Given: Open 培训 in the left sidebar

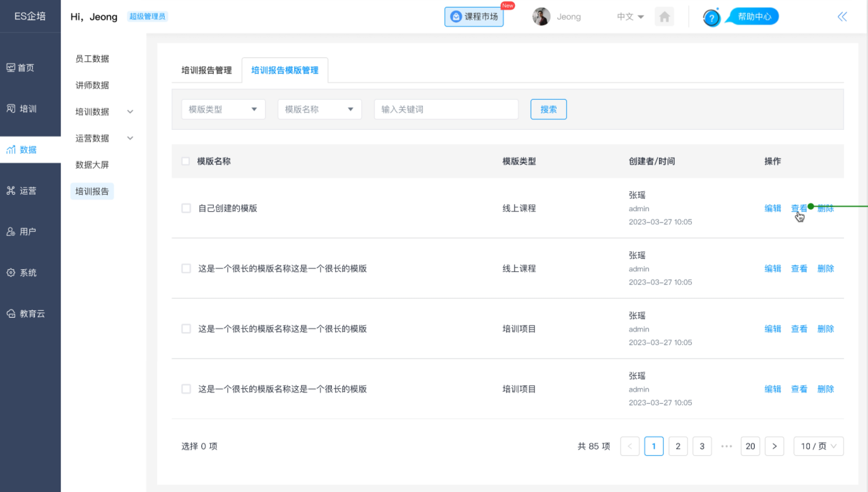Looking at the screenshot, I should 22,109.
